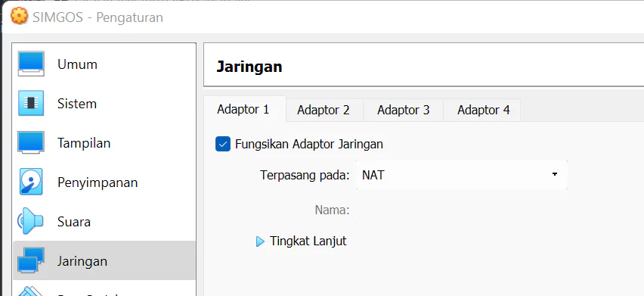Open Tampilan via its display icon
This screenshot has height=296, width=644.
point(31,142)
